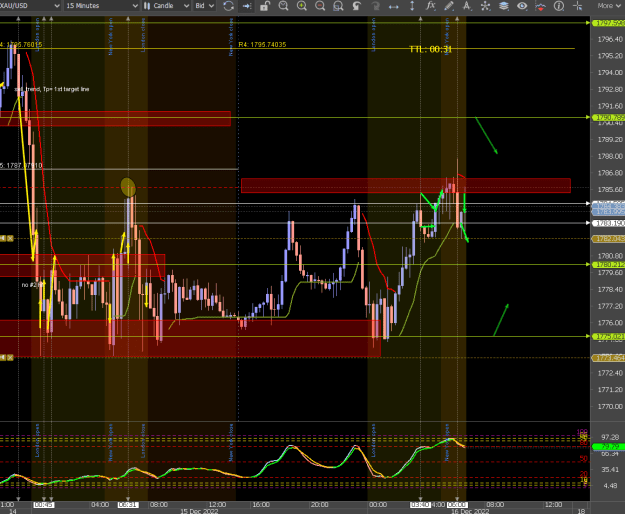Screen dimensions: 625x514
Task: Click the 03:40 time axis marker
Action: pos(420,505)
